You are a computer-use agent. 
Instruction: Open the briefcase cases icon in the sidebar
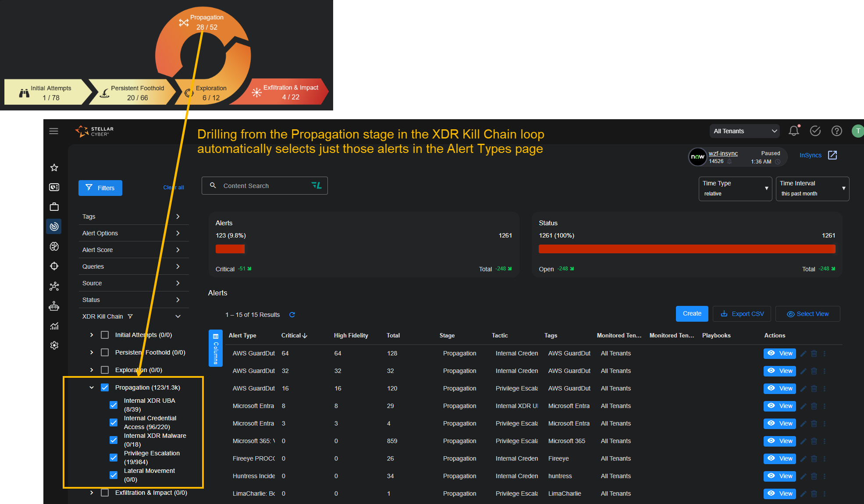click(54, 207)
